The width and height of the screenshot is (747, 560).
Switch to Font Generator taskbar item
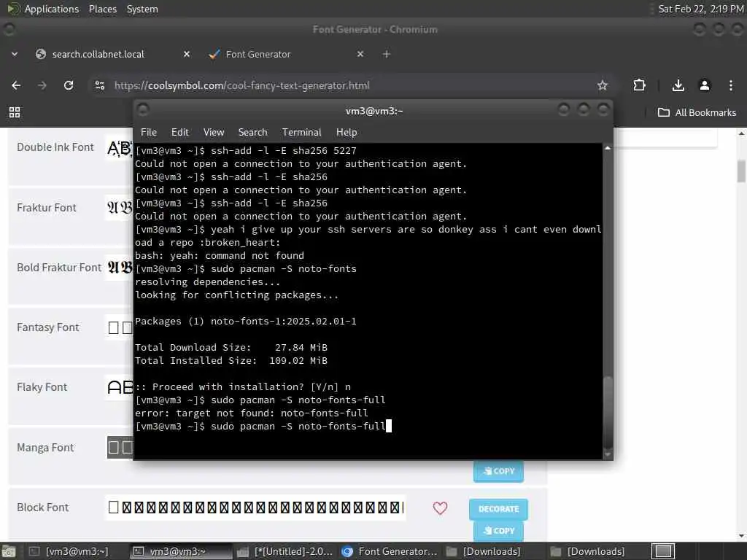pyautogui.click(x=390, y=551)
